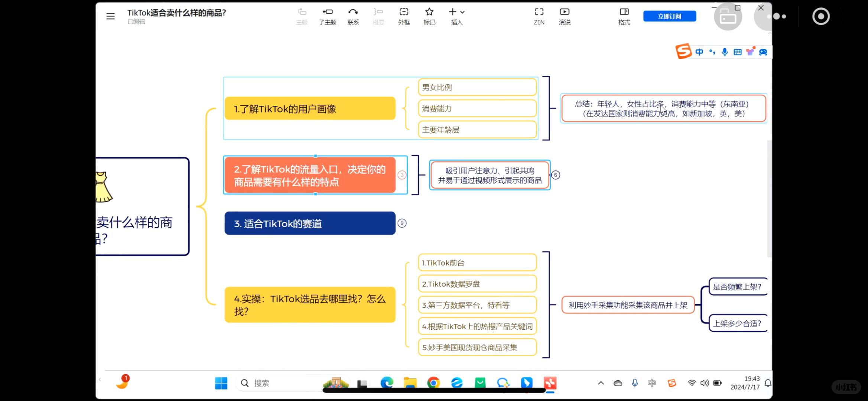Viewport: 868px width, 401px height.
Task: Select topic 2.了解TikTok的流量入口
Action: coord(310,175)
